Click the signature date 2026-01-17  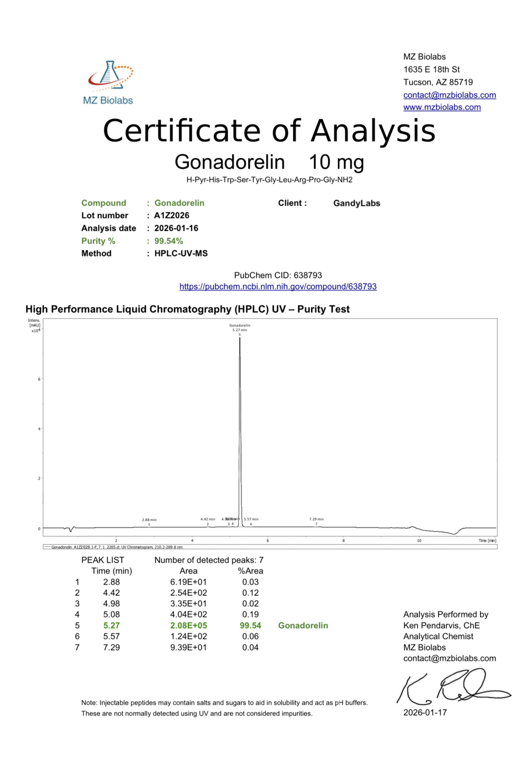pos(425,712)
